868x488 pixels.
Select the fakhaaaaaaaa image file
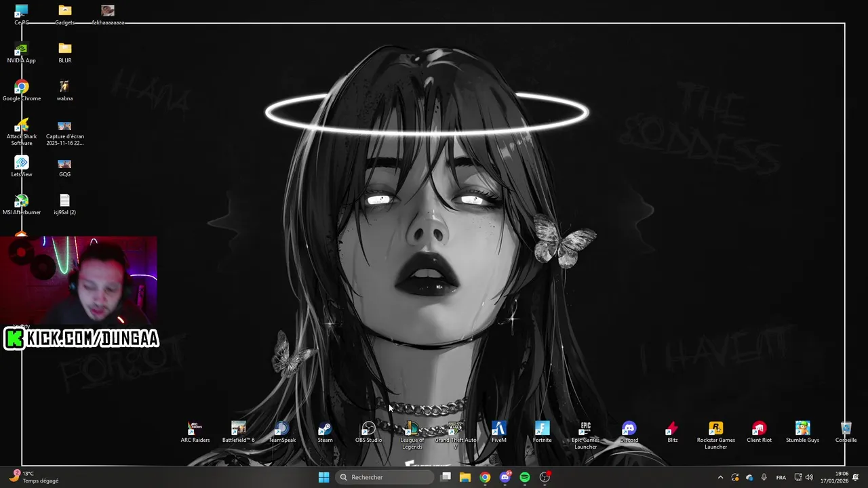tap(108, 15)
